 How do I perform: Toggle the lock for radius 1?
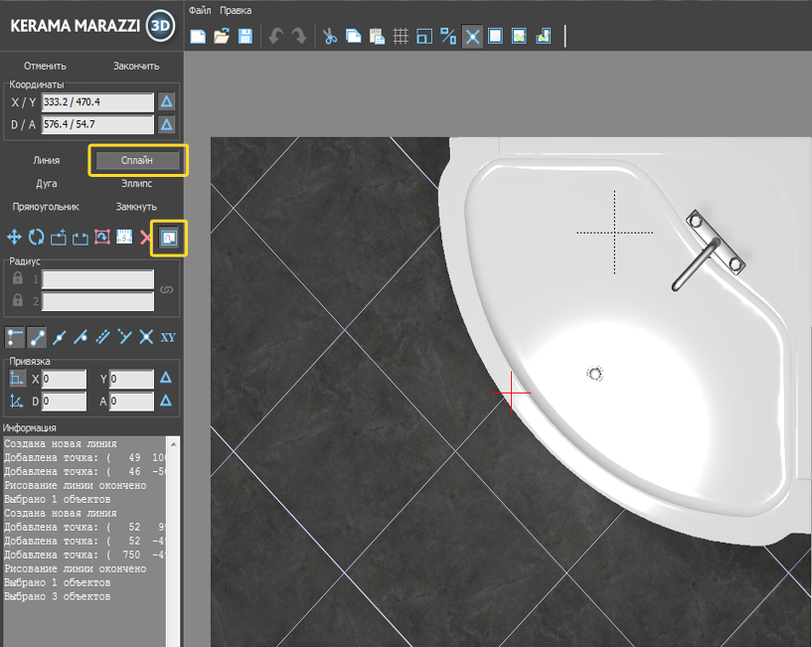coord(18,278)
